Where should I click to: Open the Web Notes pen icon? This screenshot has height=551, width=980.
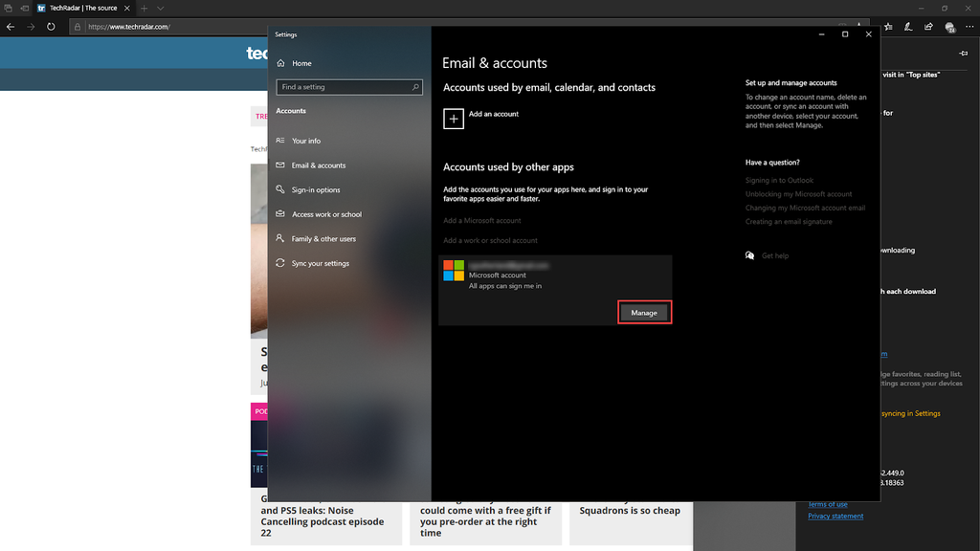click(908, 26)
